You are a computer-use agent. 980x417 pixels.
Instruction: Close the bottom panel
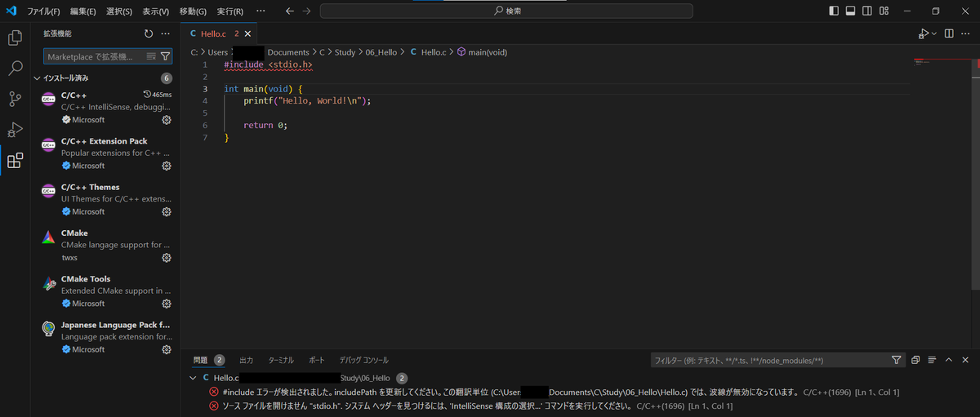tap(965, 360)
